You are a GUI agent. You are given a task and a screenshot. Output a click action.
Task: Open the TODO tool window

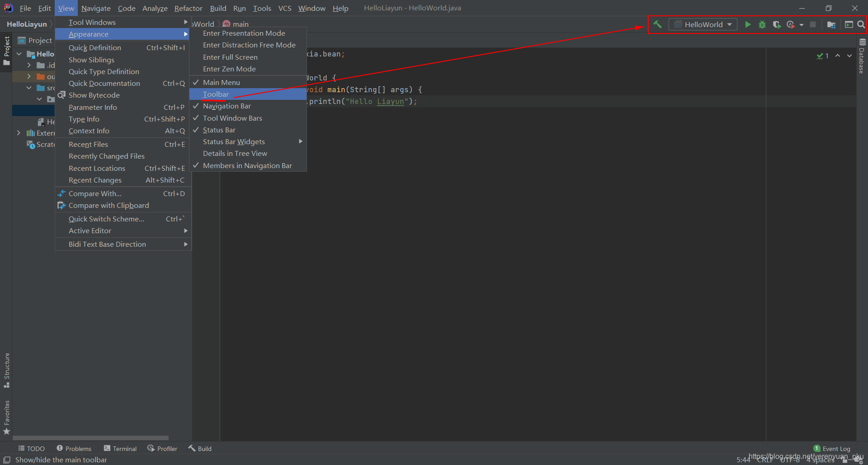pos(31,448)
